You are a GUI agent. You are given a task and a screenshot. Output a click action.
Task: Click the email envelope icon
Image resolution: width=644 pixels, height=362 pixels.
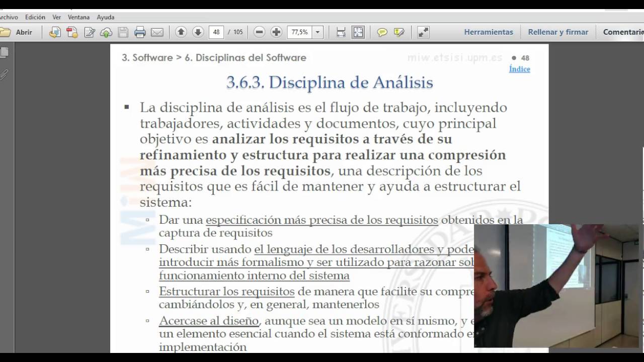point(157,32)
